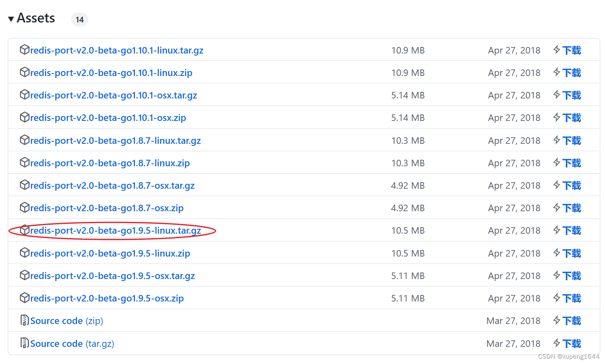Click package icon for go1.10.1-osx.tar.gz
Screen dimensions: 606x364
25,95
